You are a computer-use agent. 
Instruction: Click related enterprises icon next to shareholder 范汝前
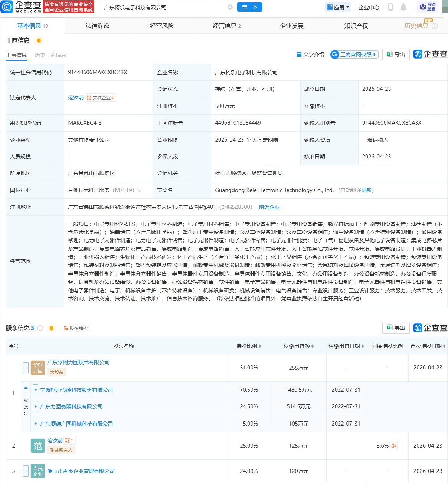point(69,441)
